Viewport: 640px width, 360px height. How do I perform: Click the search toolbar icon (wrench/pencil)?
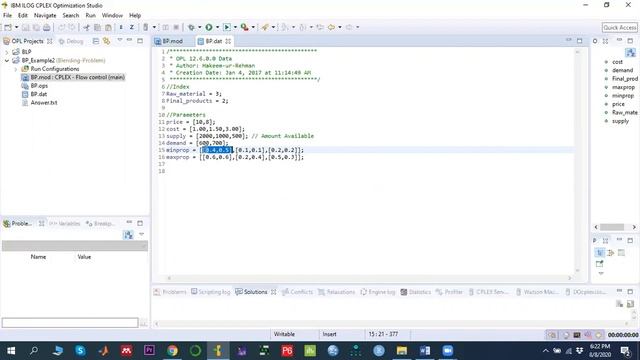click(265, 27)
